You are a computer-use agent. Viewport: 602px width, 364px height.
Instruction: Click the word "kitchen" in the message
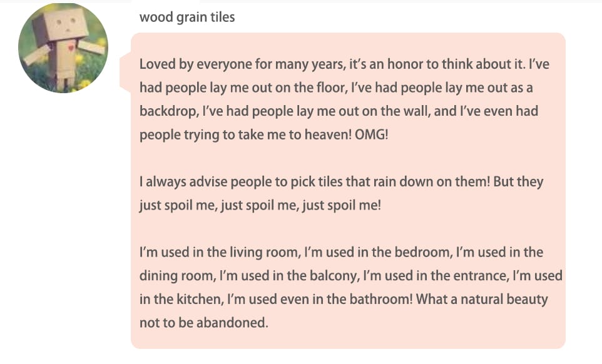[199, 299]
